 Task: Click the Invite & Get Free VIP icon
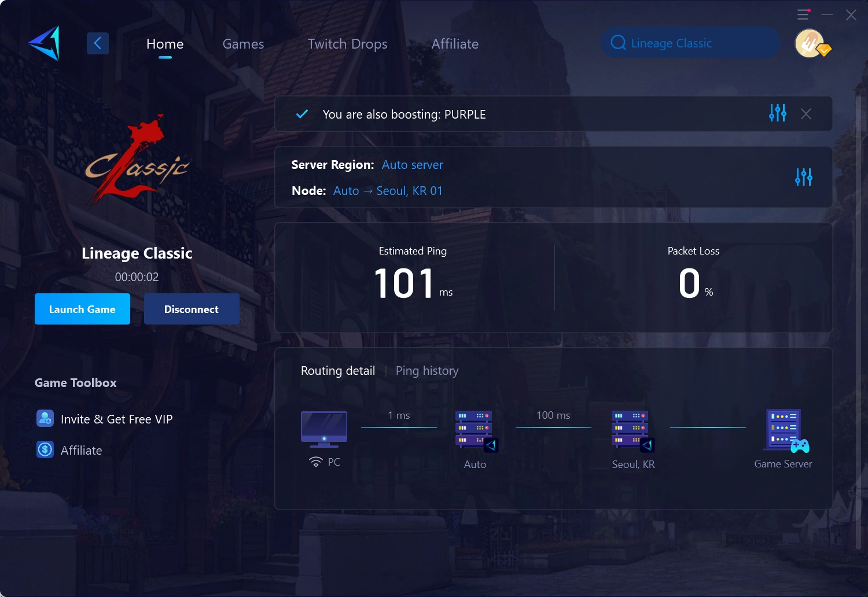(x=45, y=418)
